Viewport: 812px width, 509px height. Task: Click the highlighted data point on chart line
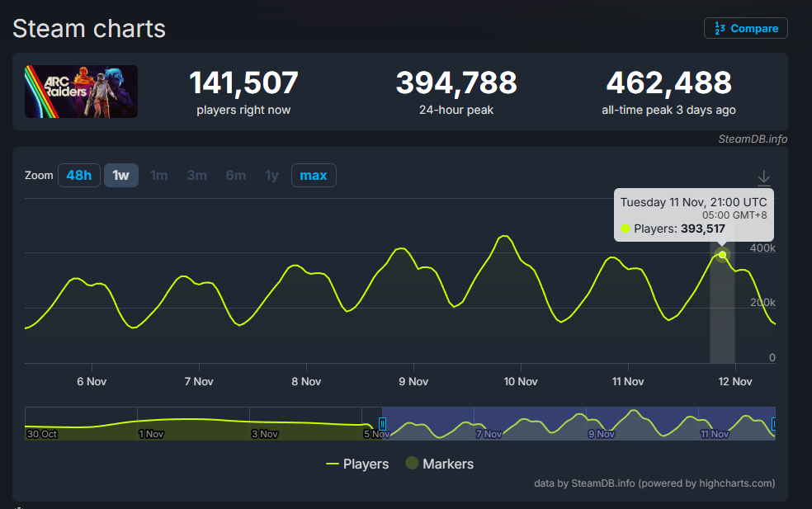(723, 255)
